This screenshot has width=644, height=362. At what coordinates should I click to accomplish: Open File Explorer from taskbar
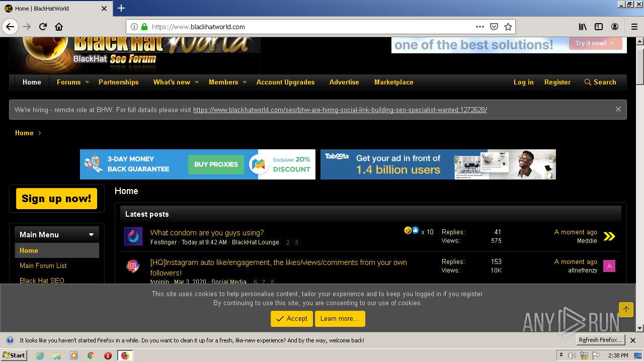coord(57,355)
